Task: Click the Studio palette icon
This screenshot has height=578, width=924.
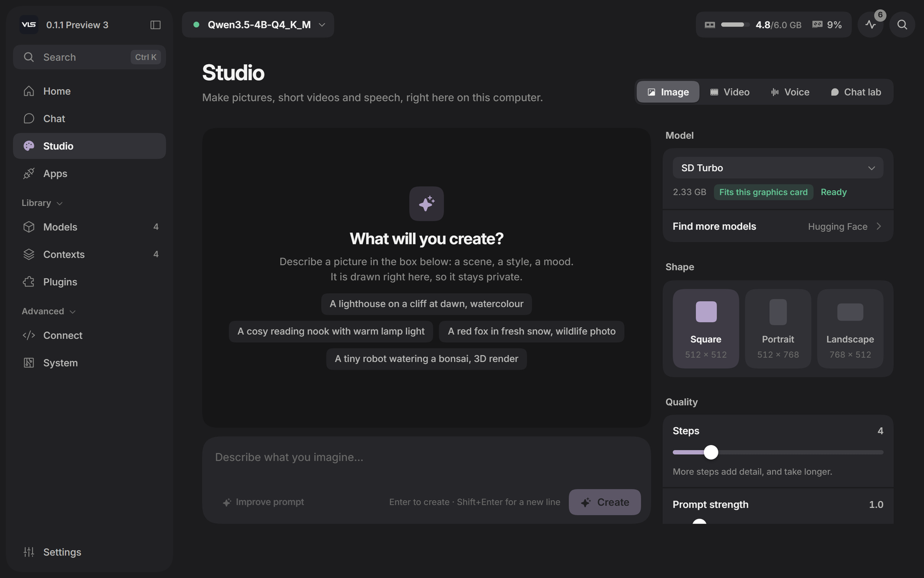Action: coord(29,146)
